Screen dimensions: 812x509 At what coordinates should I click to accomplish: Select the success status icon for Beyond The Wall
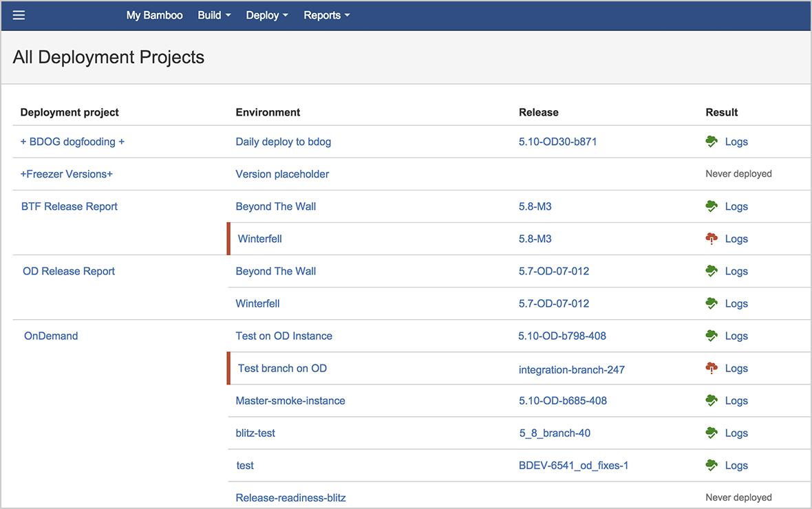coord(712,206)
